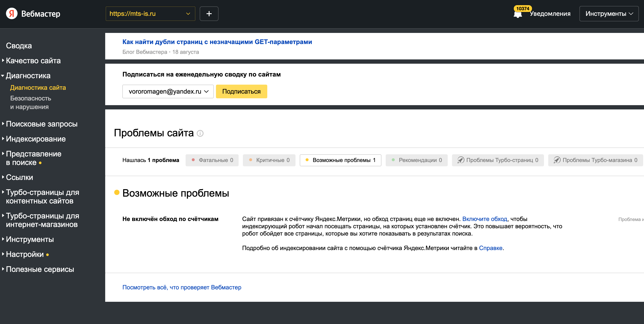This screenshot has width=644, height=324.
Task: Collapse Диагностика sidebar section
Action: point(28,76)
